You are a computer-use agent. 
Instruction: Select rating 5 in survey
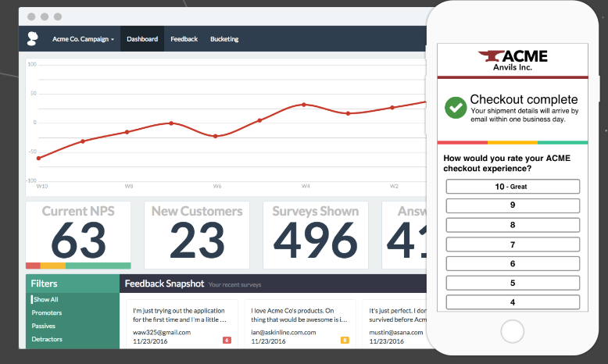[513, 283]
